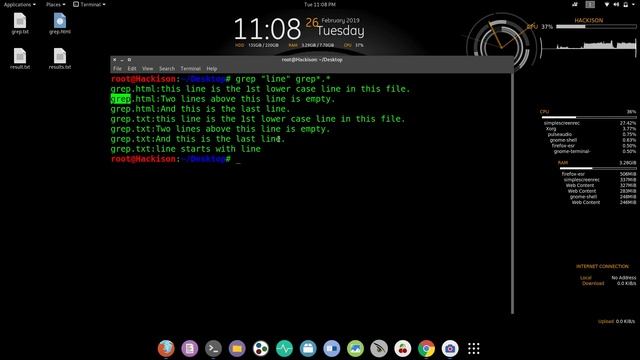This screenshot has width=640, height=360.
Task: Open the terminal Search menu
Action: pos(167,69)
